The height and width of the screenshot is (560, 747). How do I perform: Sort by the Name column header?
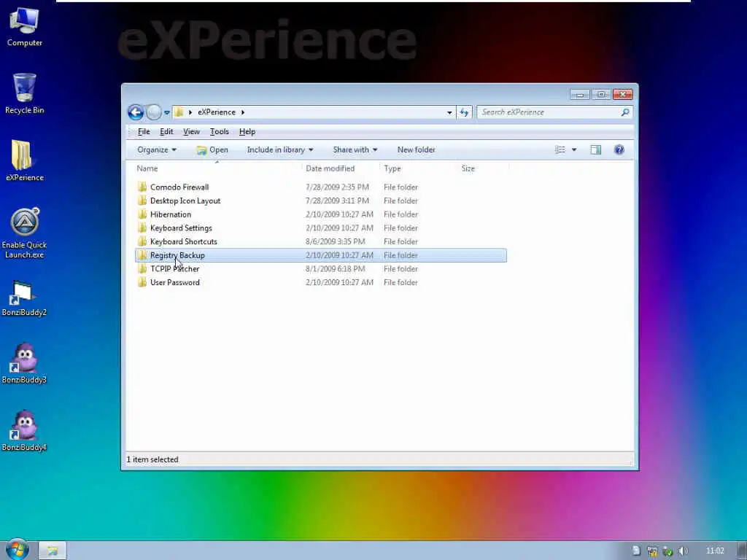click(214, 168)
